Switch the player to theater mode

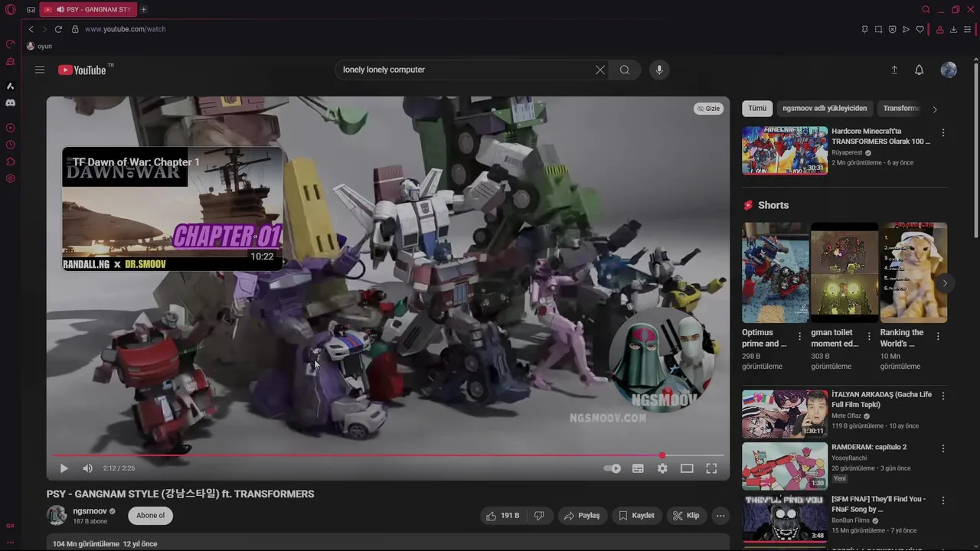pyautogui.click(x=687, y=468)
